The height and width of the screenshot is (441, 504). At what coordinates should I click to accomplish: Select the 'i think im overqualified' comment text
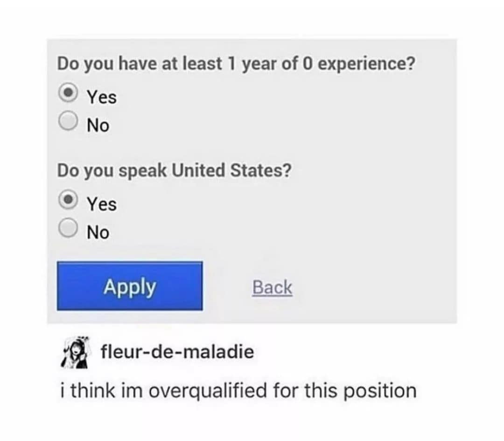tap(238, 391)
